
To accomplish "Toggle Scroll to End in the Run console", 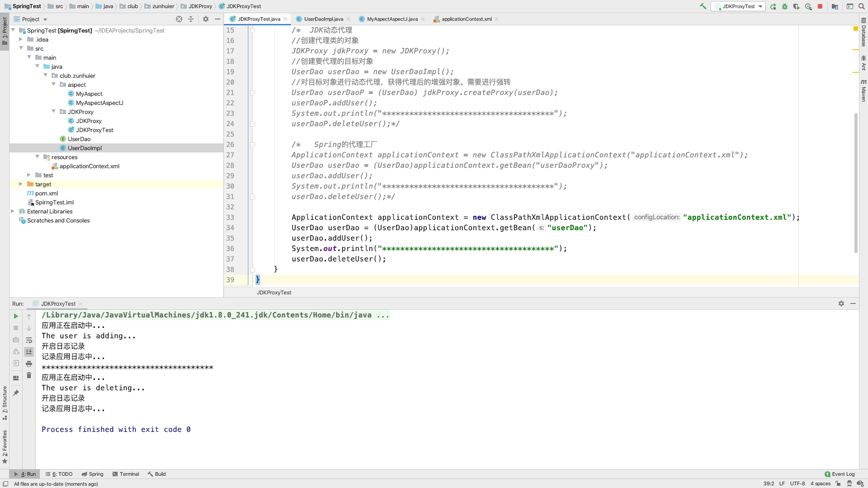I will 29,352.
